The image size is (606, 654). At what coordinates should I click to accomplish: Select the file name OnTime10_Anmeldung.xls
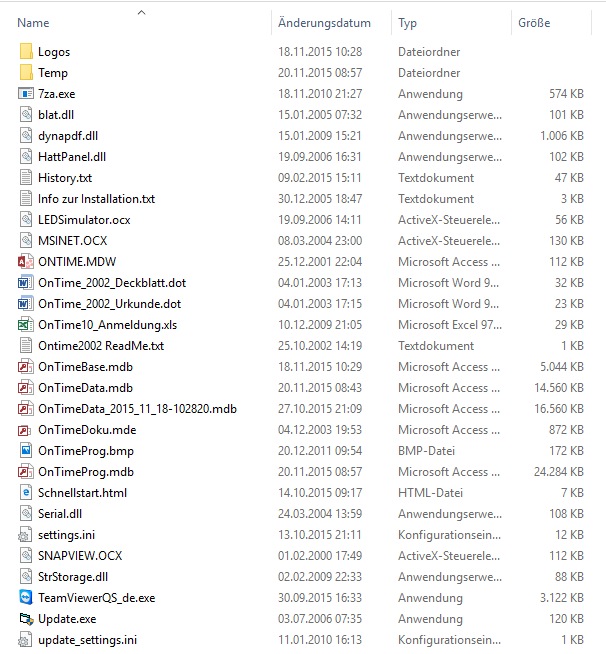[x=107, y=325]
